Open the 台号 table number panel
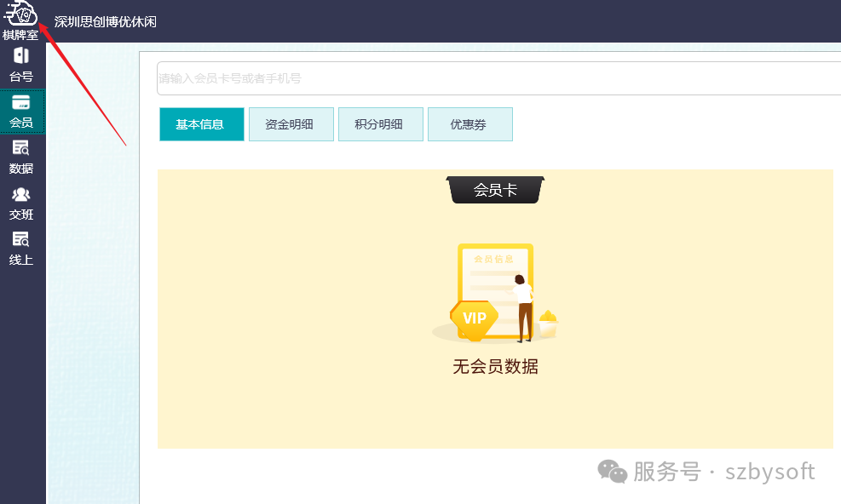The height and width of the screenshot is (504, 841). [21, 64]
